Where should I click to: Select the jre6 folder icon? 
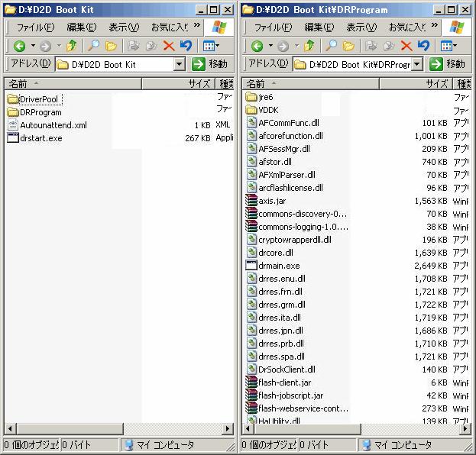[251, 97]
